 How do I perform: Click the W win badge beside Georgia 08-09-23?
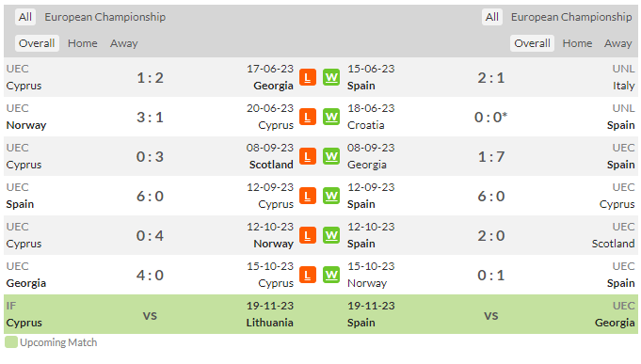[331, 156]
